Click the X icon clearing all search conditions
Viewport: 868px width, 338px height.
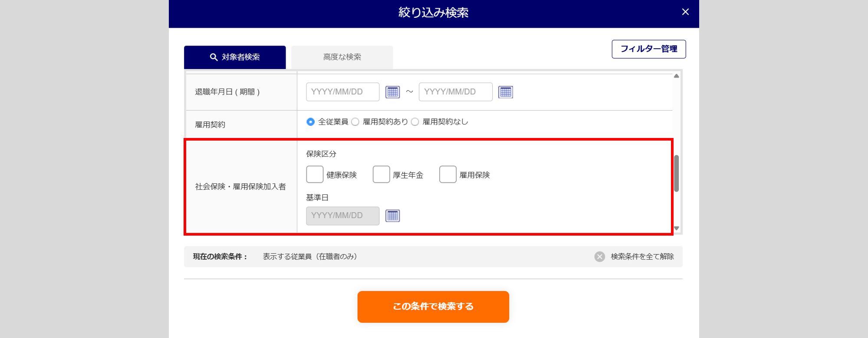(x=599, y=256)
